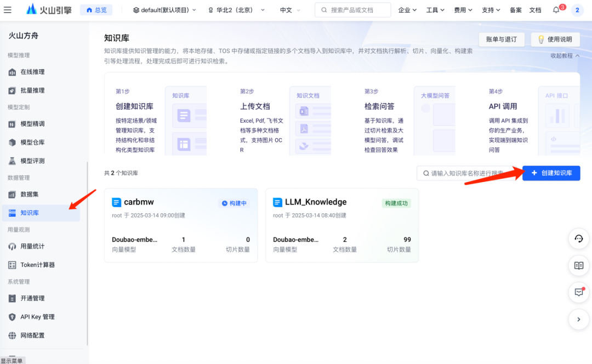Open the 工具 menu

click(x=435, y=10)
